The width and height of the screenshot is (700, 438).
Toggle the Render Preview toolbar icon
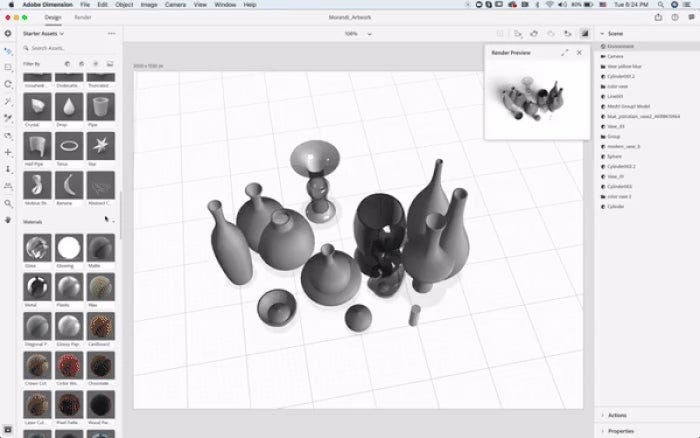584,33
